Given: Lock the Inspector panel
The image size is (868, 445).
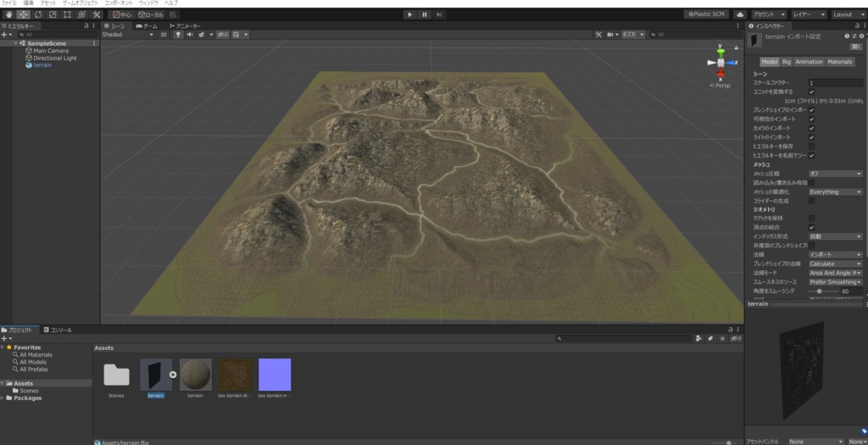Looking at the screenshot, I should pyautogui.click(x=856, y=26).
